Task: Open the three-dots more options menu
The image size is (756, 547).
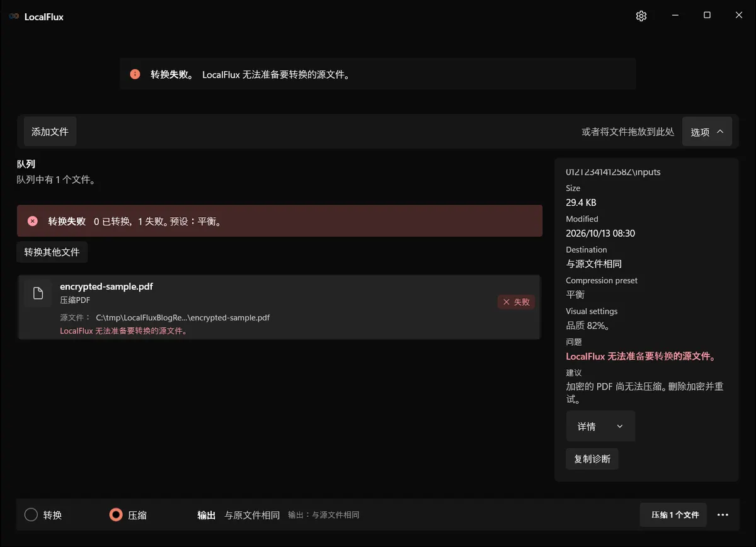Action: coord(723,515)
